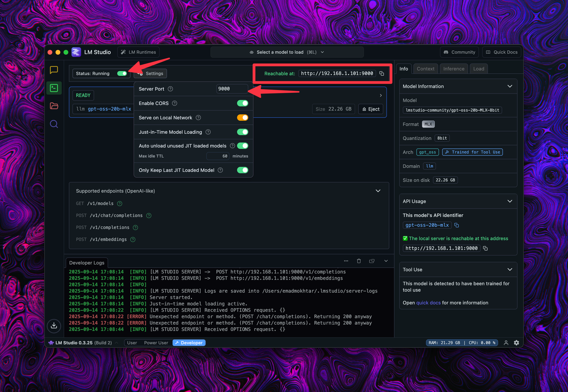Switch to User mode

click(x=132, y=343)
